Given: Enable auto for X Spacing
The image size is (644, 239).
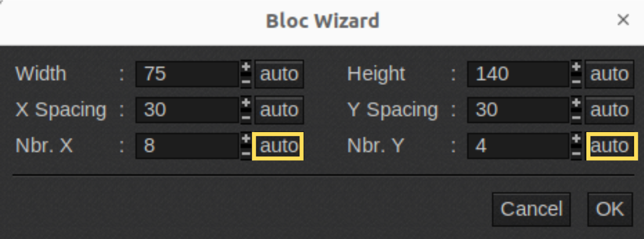Looking at the screenshot, I should 279,110.
